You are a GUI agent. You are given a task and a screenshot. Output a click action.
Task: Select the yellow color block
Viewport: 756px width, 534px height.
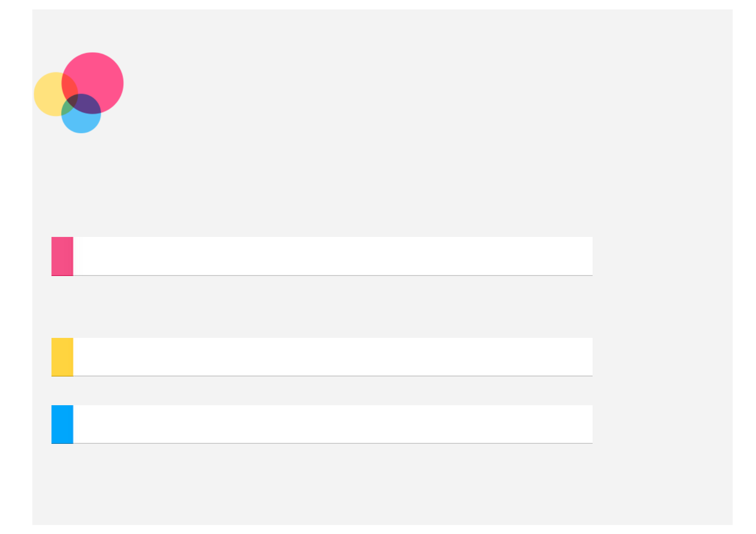pyautogui.click(x=62, y=357)
